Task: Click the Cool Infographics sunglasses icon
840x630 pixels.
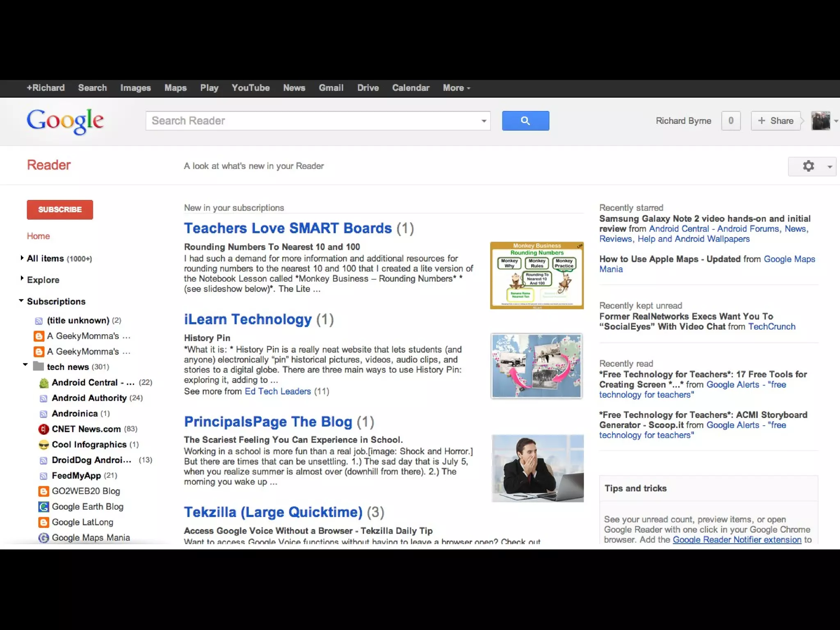Action: pos(43,445)
